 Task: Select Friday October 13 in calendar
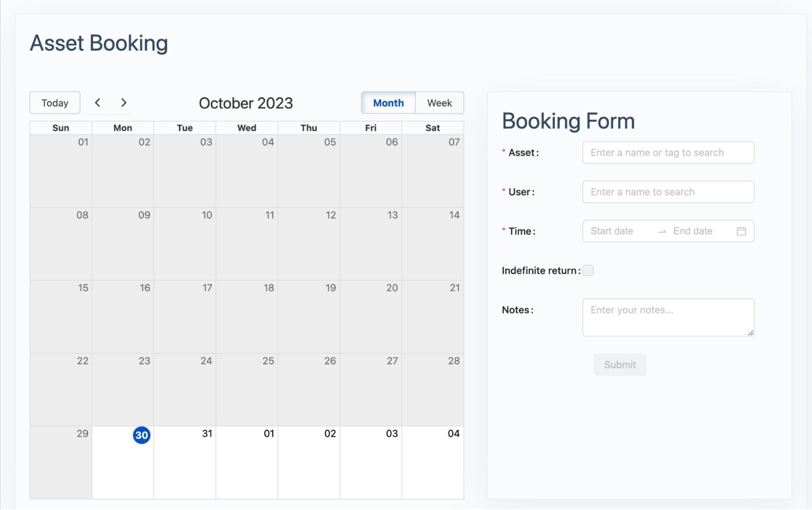click(371, 244)
